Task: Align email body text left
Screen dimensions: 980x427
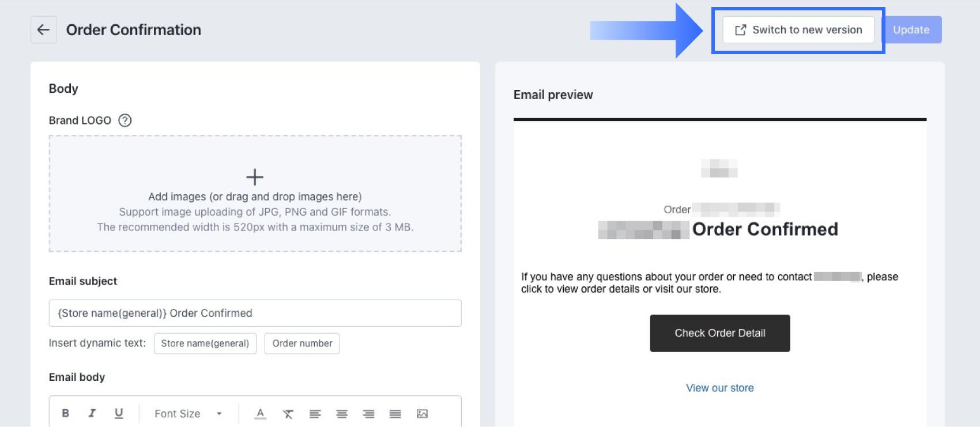Action: (315, 414)
